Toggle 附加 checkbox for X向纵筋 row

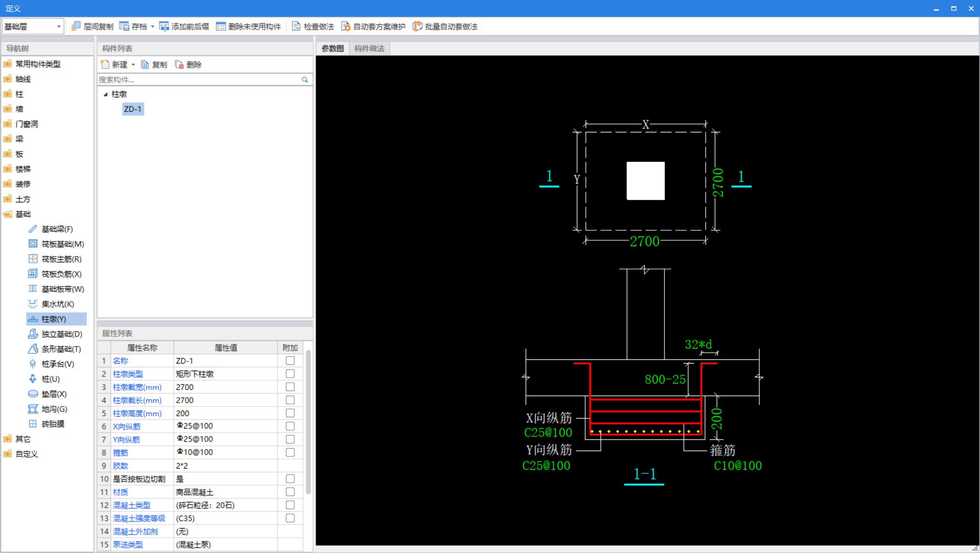[x=290, y=426]
